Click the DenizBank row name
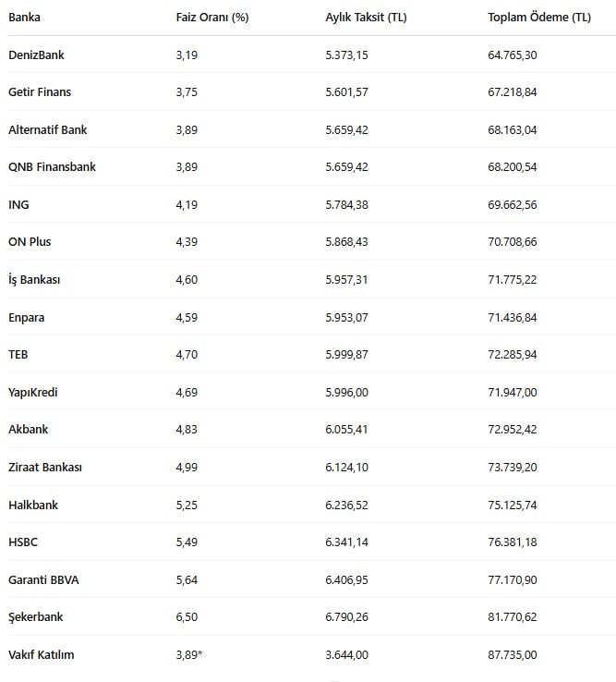This screenshot has width=616, height=682. 36,55
